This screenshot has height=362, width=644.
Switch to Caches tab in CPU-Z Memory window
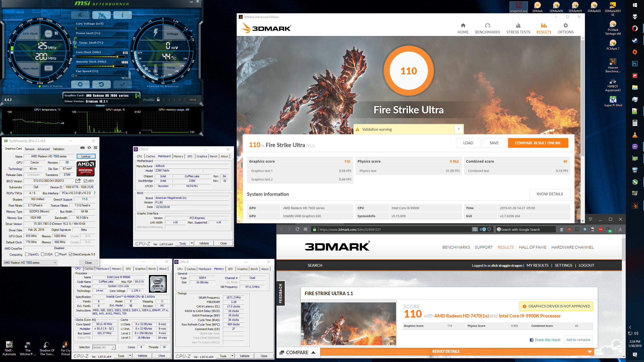[x=191, y=269]
